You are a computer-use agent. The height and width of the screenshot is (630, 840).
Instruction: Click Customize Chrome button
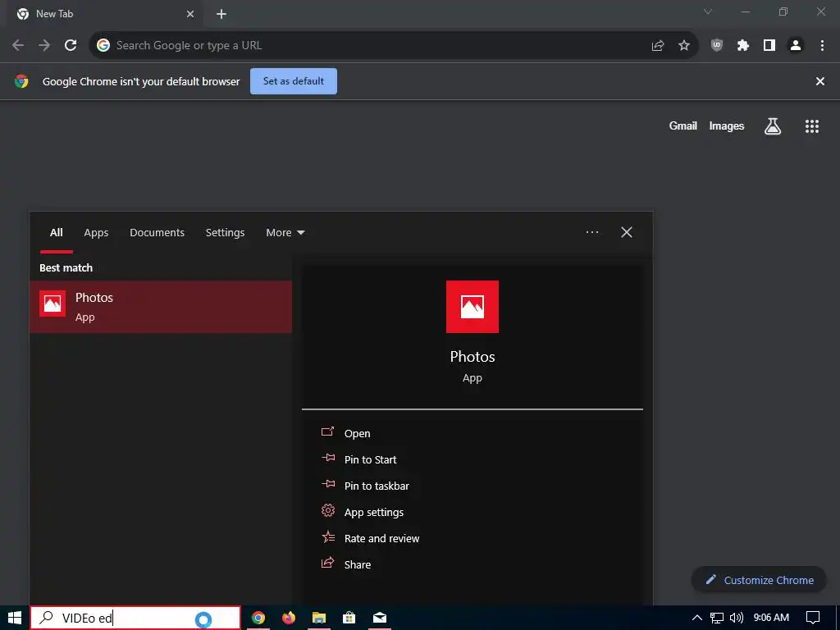759,580
